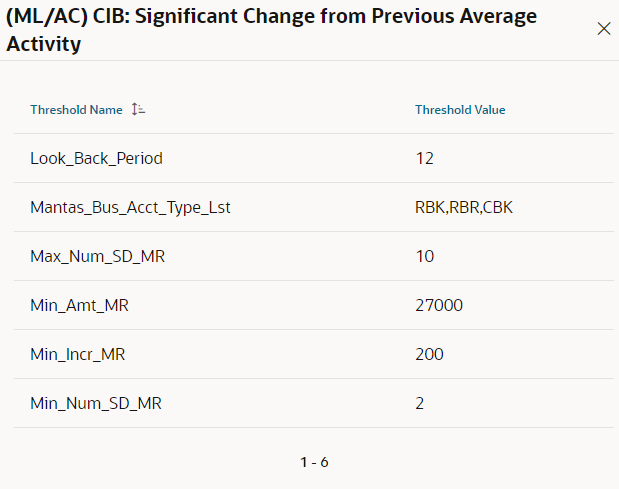Screen dimensions: 619x489
Task: Click the value 12 for Look_Back_Period
Action: click(425, 159)
